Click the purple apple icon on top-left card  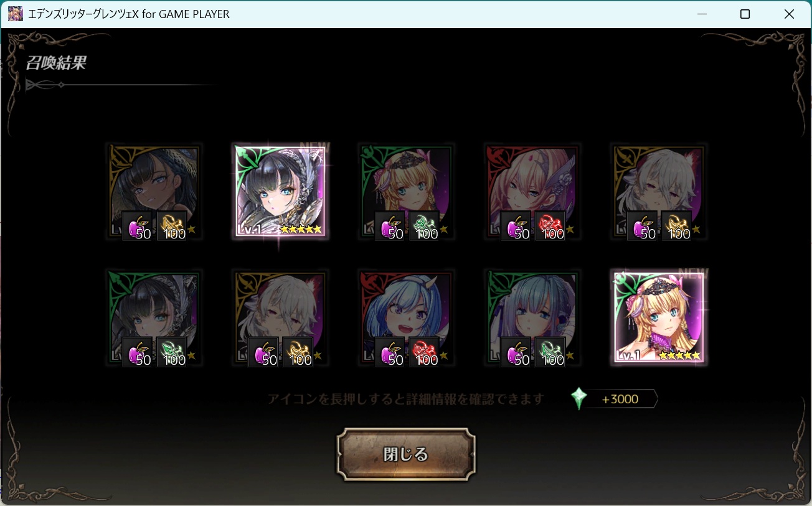(x=137, y=226)
